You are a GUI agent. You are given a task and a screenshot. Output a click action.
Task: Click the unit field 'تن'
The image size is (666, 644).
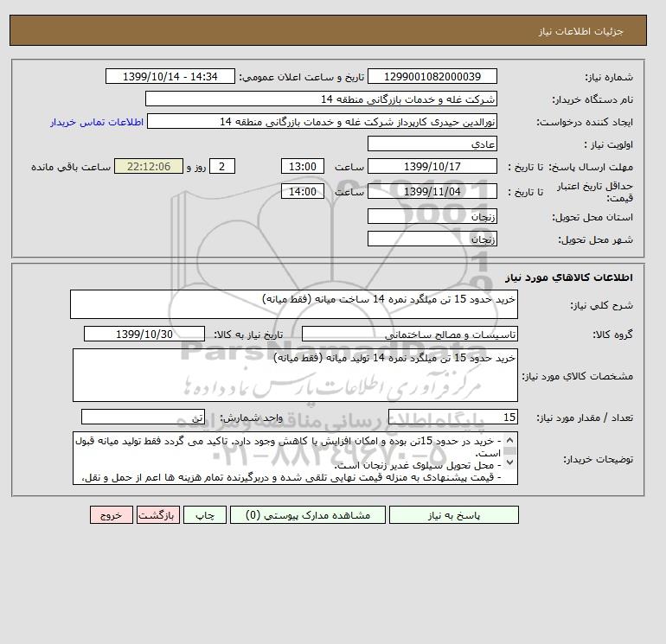tap(143, 417)
